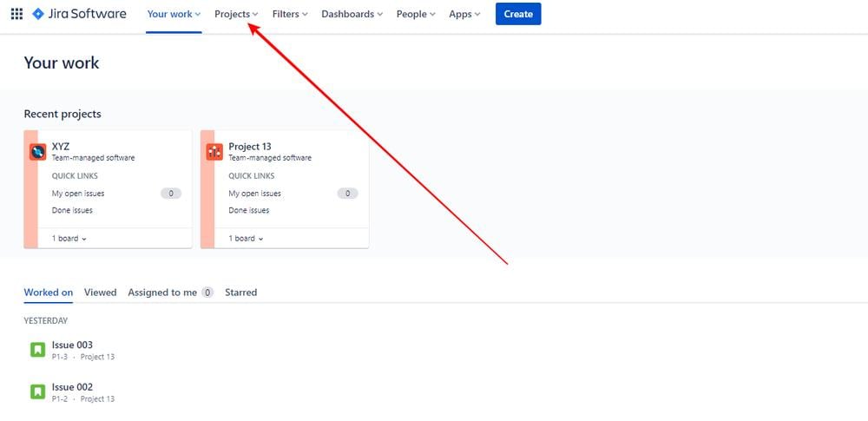868x421 pixels.
Task: Select the Assigned to me tab
Action: coord(162,293)
